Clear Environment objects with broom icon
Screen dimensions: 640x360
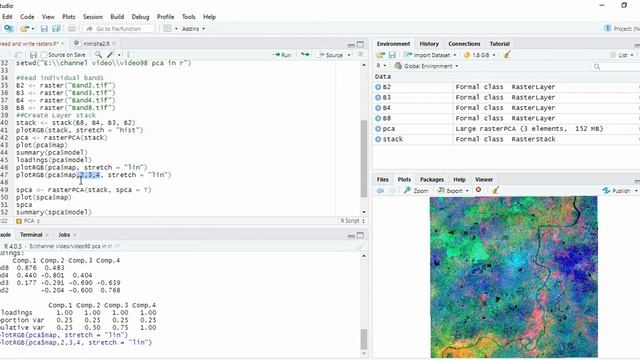(x=507, y=55)
